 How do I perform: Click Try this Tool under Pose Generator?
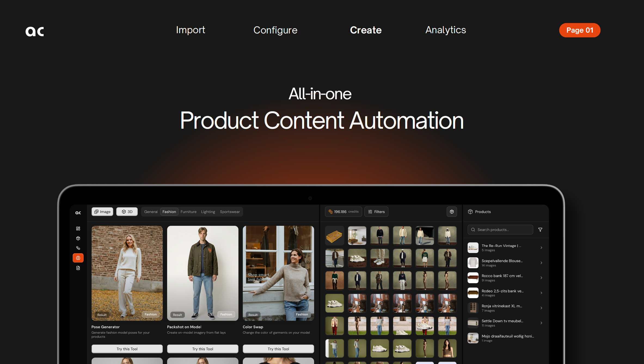(127, 349)
